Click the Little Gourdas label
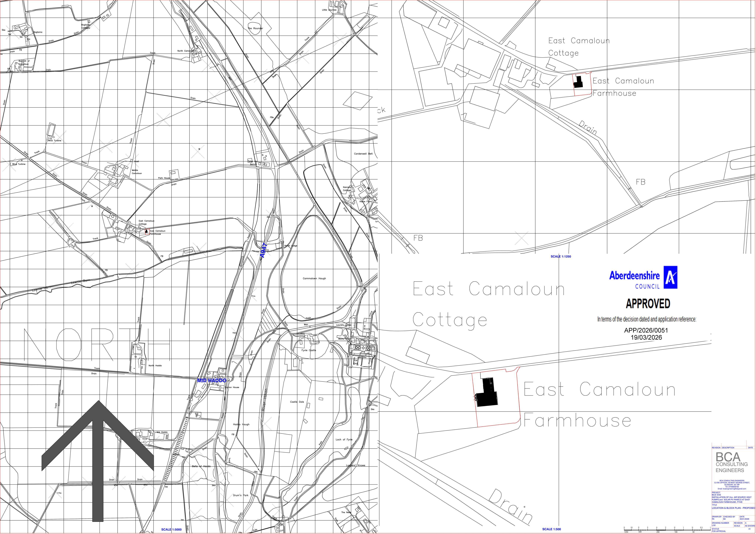The image size is (756, 534). 329,10
